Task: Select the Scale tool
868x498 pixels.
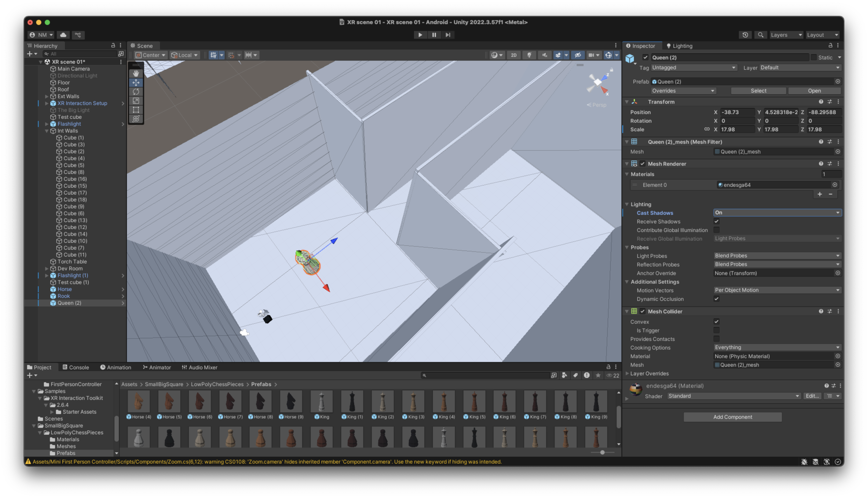Action: [136, 101]
